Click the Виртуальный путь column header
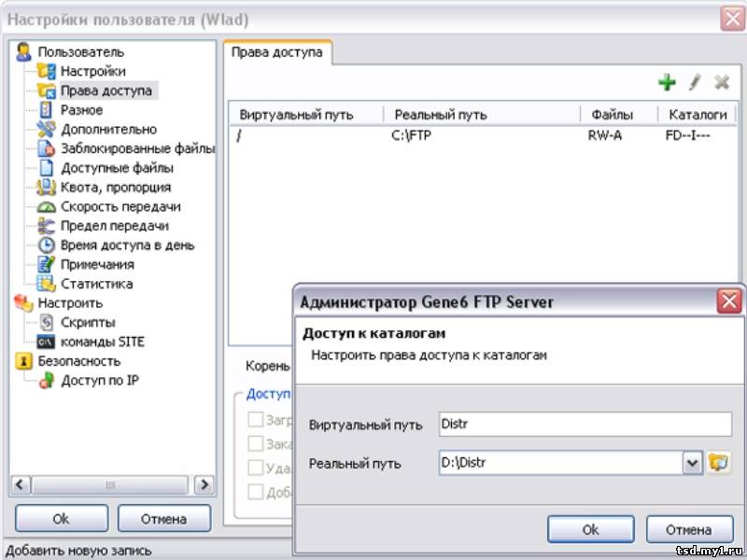The image size is (747, 560). [x=306, y=114]
